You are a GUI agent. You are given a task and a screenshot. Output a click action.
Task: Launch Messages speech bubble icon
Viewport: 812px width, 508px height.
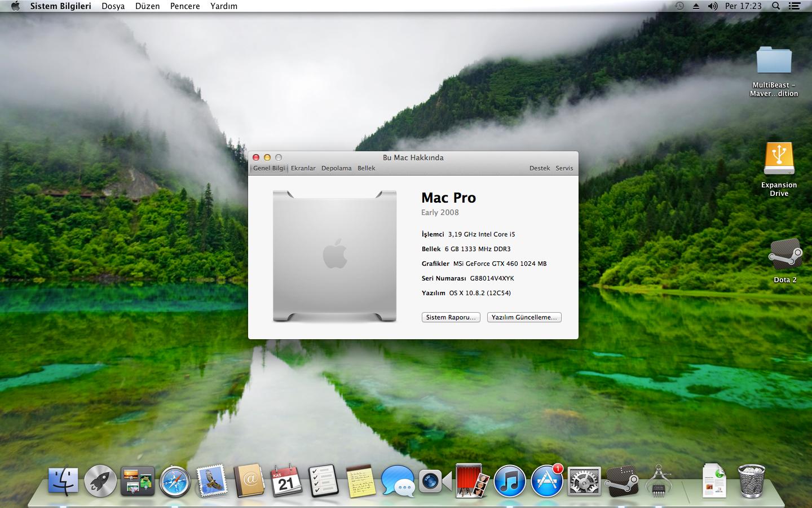(x=398, y=481)
